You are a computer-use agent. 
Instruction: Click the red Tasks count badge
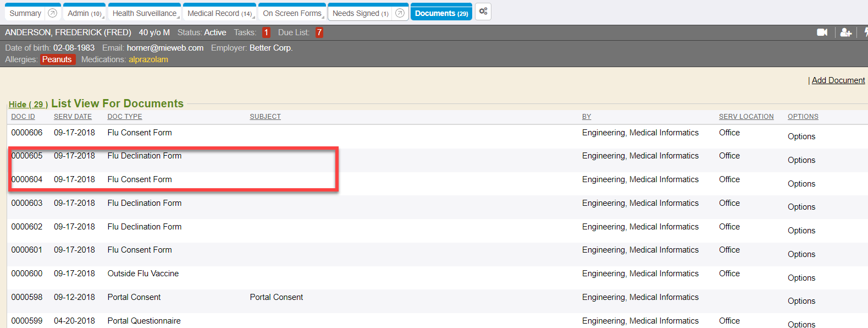point(266,32)
